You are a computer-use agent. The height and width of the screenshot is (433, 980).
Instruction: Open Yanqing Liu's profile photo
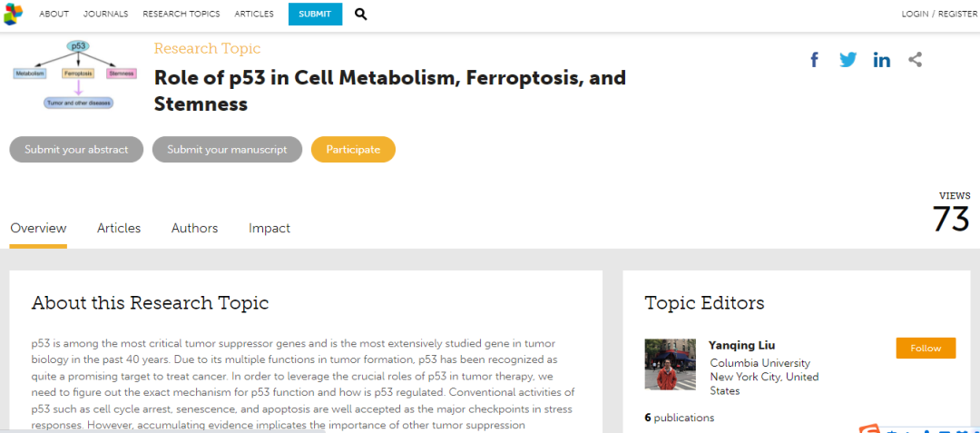click(x=670, y=364)
